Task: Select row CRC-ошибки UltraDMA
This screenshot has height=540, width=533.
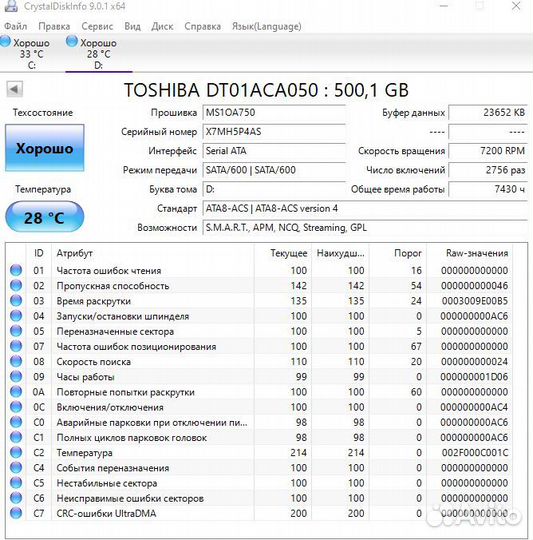Action: coord(259,513)
